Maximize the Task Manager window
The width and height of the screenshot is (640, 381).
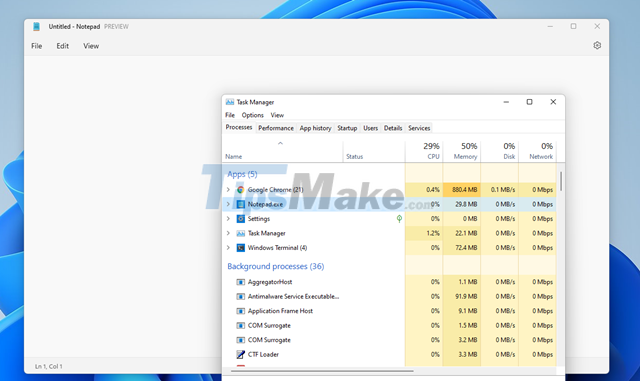point(529,102)
